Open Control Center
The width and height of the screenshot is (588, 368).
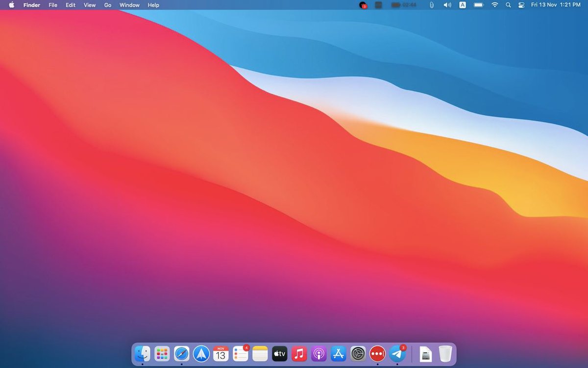point(521,5)
